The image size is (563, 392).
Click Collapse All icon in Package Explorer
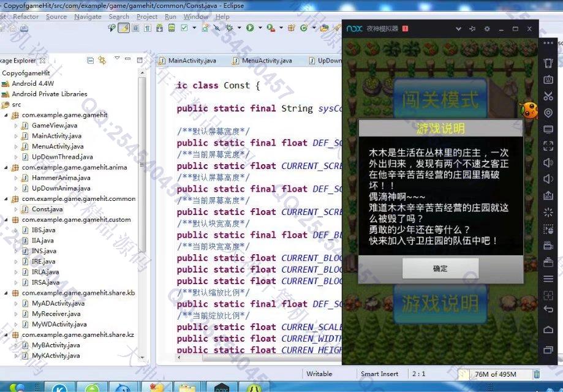pyautogui.click(x=91, y=60)
